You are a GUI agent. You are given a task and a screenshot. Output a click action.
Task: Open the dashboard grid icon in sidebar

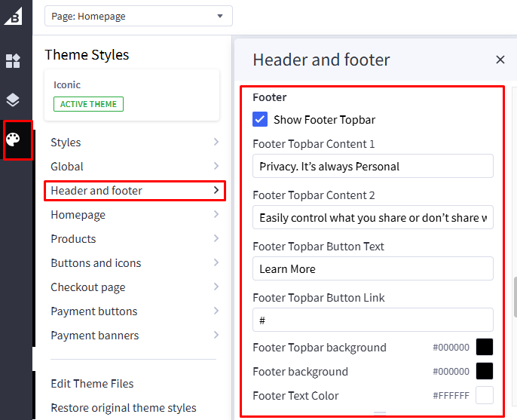click(x=13, y=61)
